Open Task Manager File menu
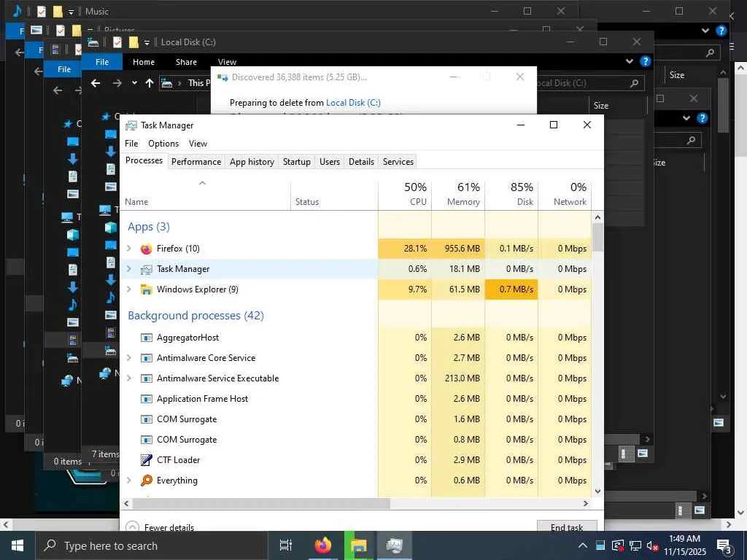 tap(131, 144)
